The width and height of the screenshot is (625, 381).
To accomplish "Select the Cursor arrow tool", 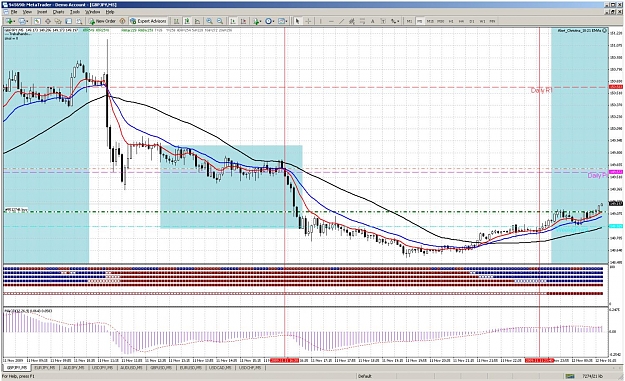I will tap(297, 21).
